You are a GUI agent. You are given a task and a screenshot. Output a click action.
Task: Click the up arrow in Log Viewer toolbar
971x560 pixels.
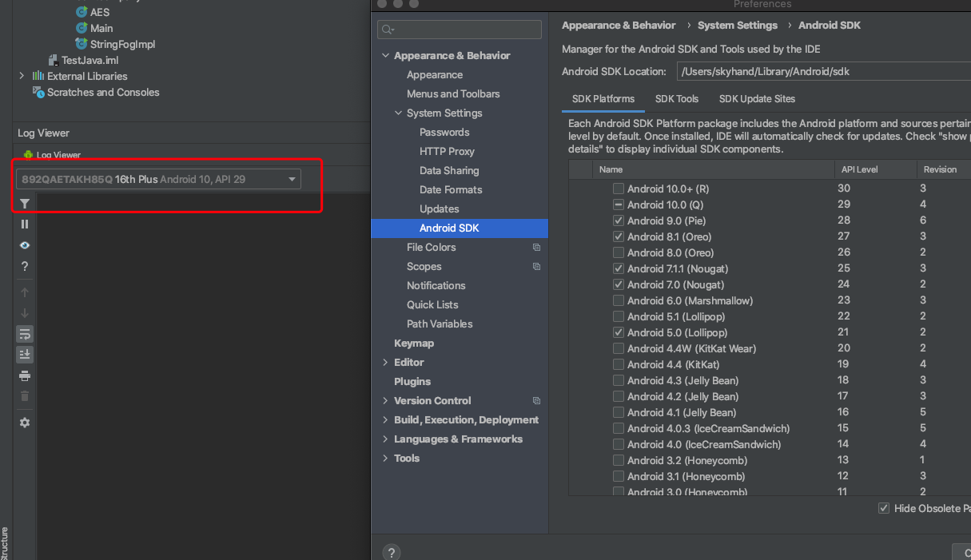pyautogui.click(x=25, y=292)
